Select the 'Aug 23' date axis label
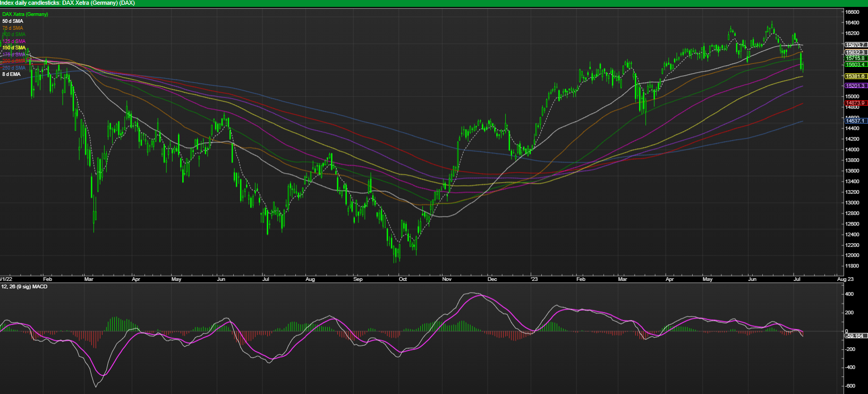The height and width of the screenshot is (394, 868). (845, 279)
